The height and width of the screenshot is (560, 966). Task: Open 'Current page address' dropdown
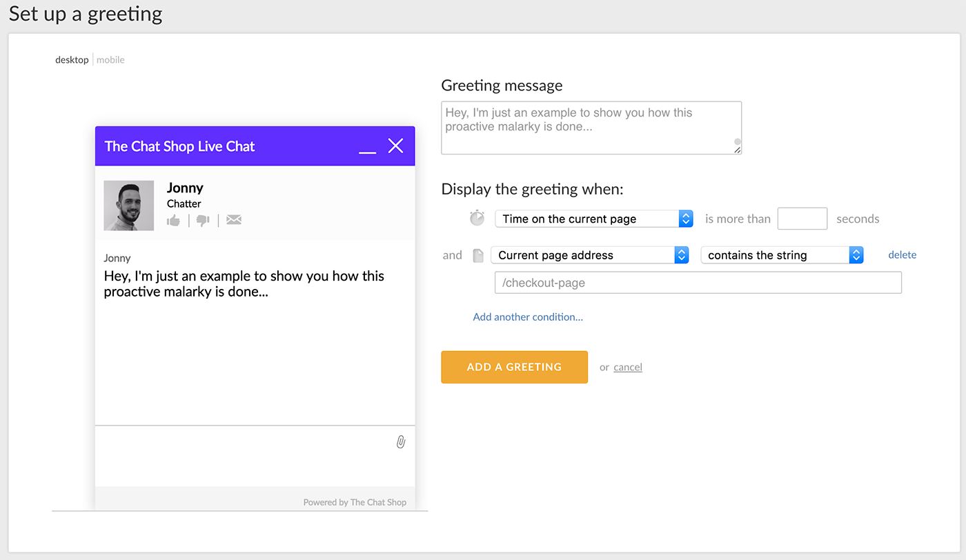(590, 255)
